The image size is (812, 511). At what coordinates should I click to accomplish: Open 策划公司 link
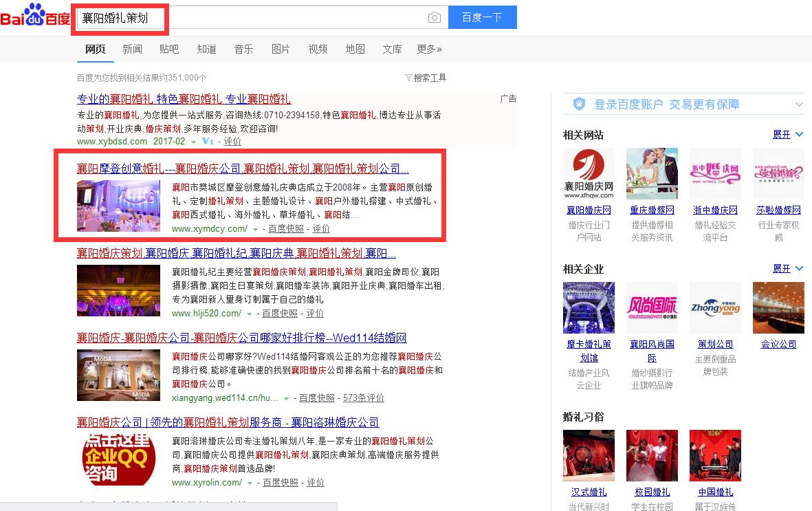click(715, 344)
